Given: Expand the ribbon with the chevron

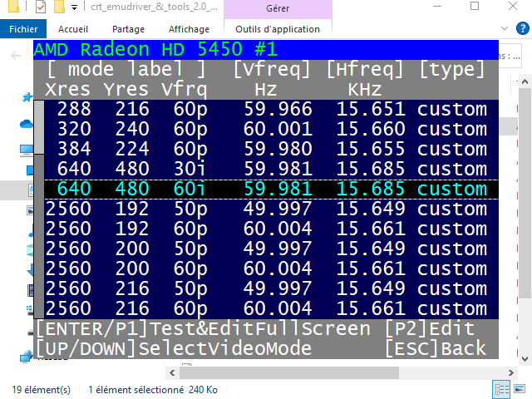Looking at the screenshot, I should point(504,29).
